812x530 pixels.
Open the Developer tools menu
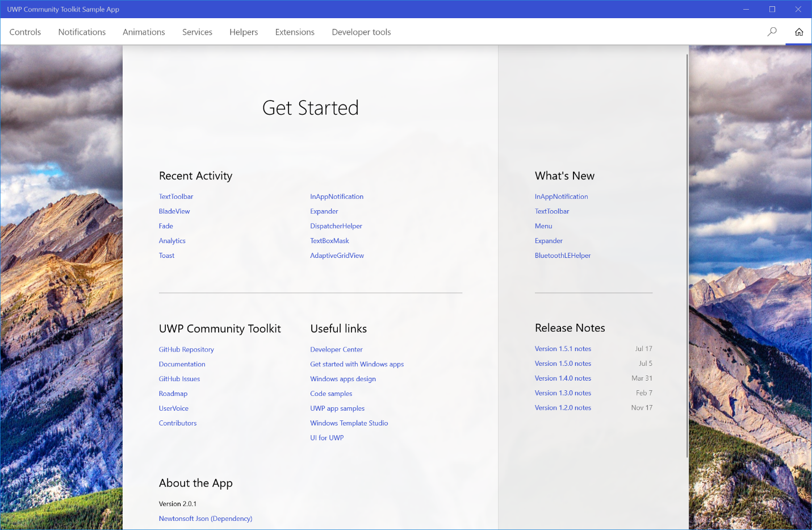361,32
